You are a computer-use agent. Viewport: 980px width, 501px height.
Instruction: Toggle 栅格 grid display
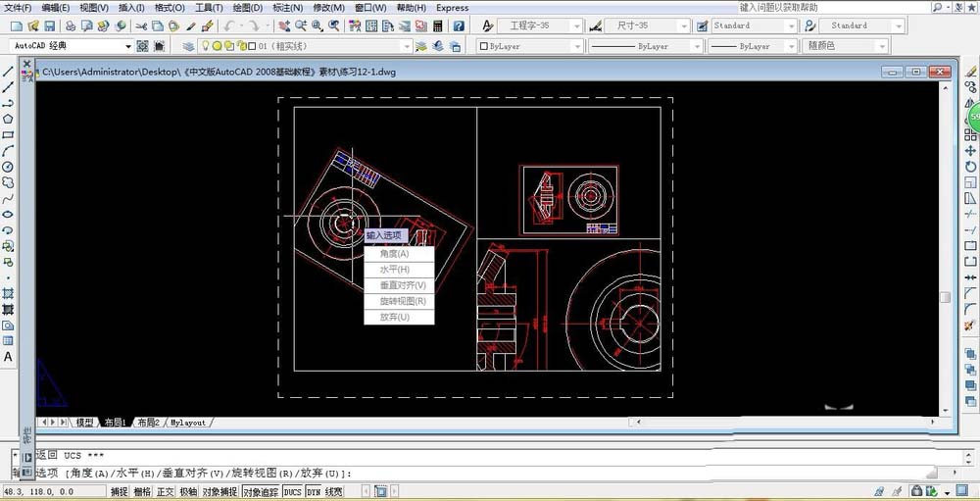click(x=142, y=491)
